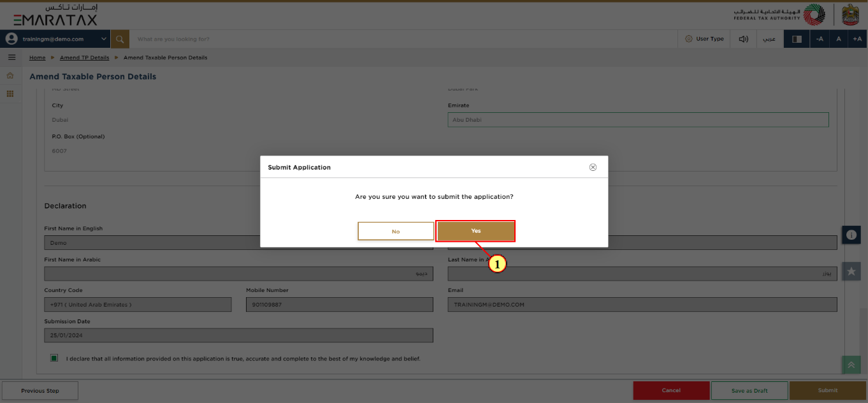Click the First Name in Arabic field

point(238,274)
